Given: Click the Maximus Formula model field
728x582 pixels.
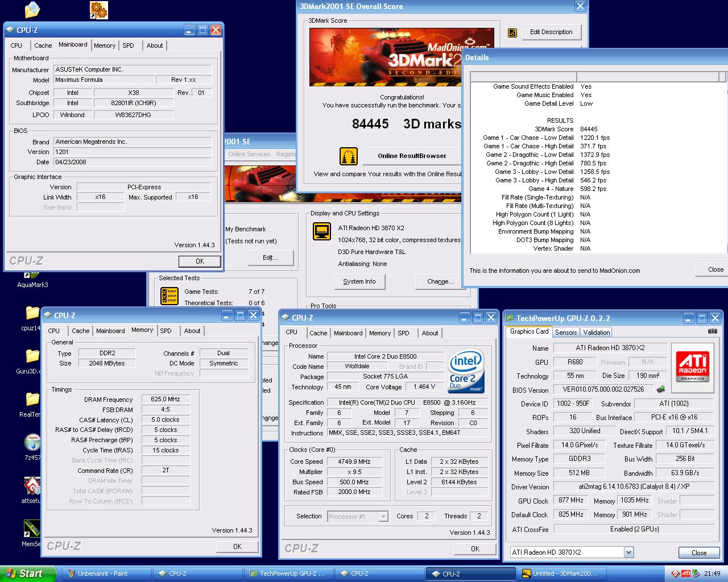Looking at the screenshot, I should pyautogui.click(x=104, y=80).
